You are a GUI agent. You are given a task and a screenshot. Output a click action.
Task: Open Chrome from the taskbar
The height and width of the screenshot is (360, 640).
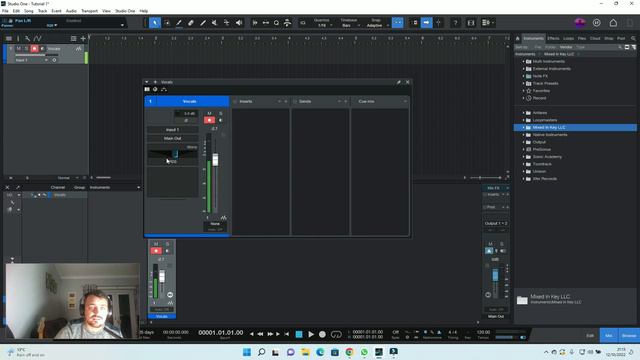coord(349,352)
